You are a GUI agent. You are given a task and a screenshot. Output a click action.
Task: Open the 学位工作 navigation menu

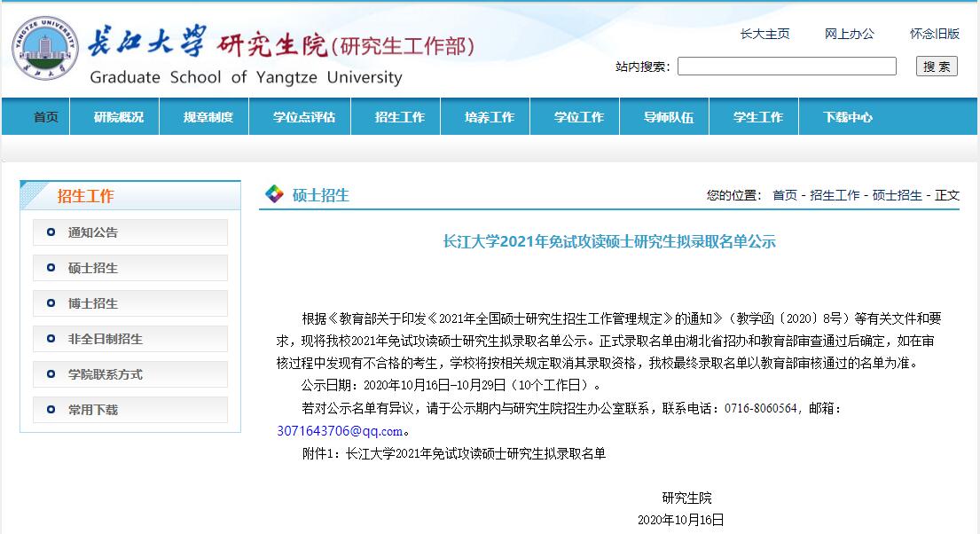pos(579,117)
